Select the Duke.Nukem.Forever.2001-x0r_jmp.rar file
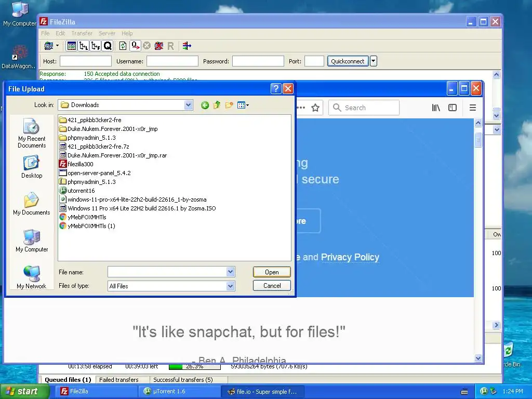This screenshot has height=399, width=532. click(x=113, y=155)
